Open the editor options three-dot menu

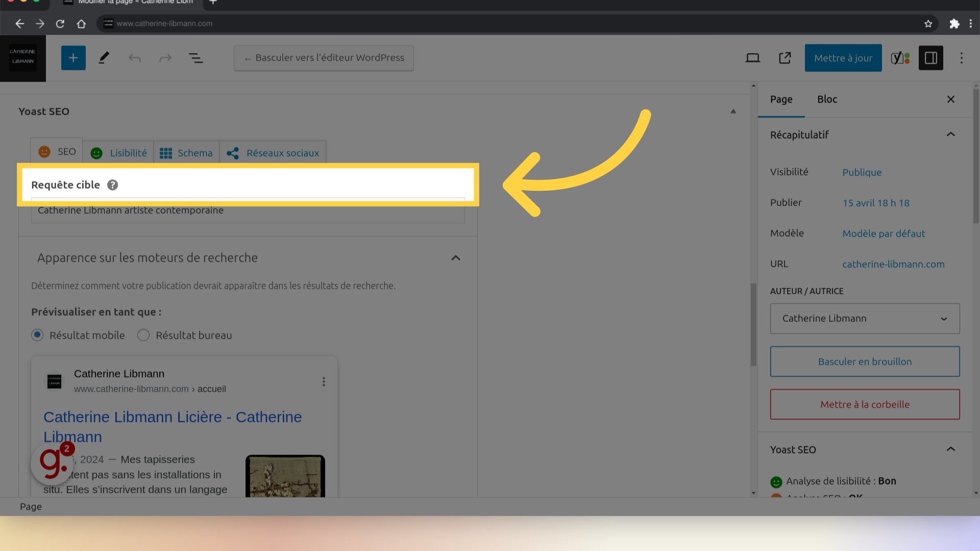(962, 58)
